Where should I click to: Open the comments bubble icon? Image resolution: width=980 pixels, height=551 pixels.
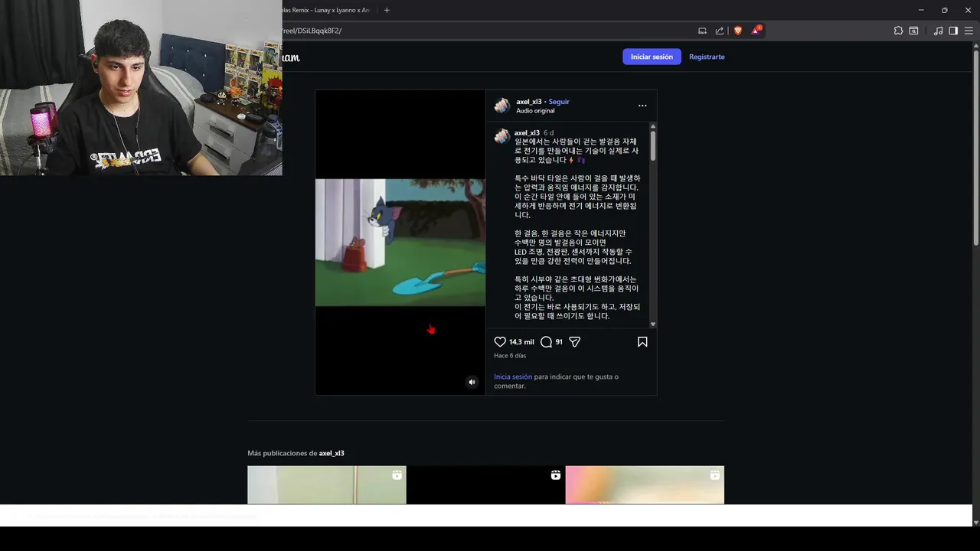tap(546, 342)
